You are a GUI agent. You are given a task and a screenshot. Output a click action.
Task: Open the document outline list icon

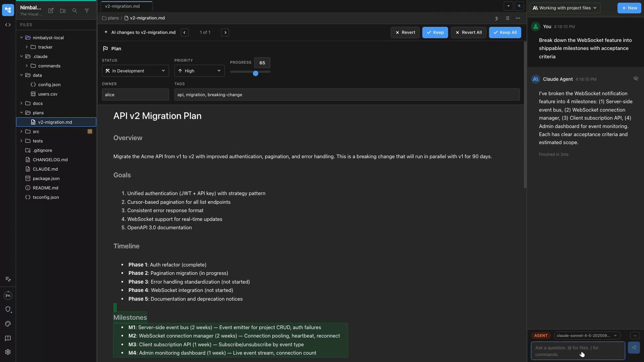(507, 18)
